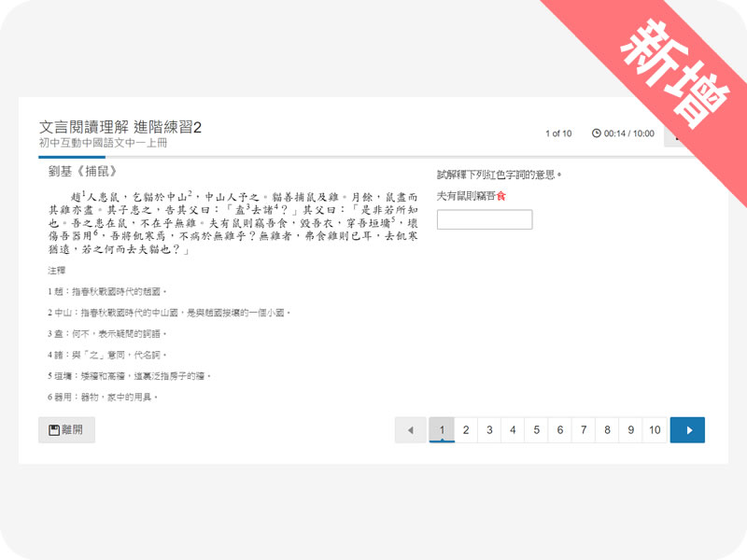Click the 離開 (leave) button
Image resolution: width=747 pixels, height=560 pixels.
pyautogui.click(x=66, y=430)
